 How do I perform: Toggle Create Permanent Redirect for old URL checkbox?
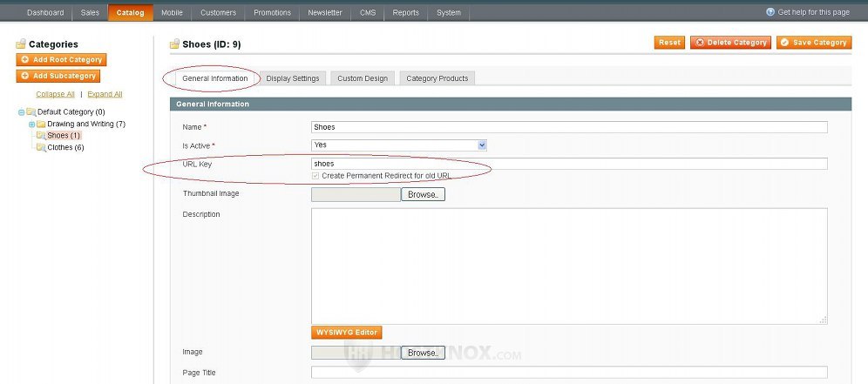[315, 176]
